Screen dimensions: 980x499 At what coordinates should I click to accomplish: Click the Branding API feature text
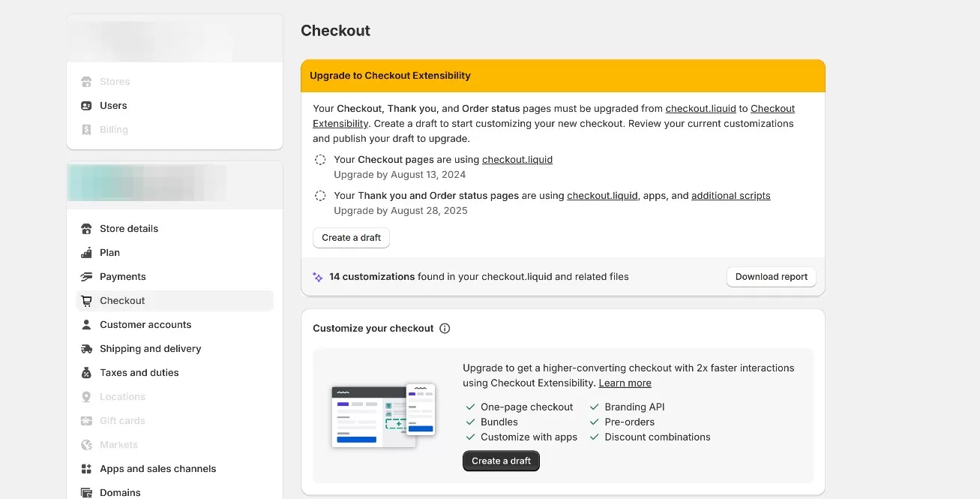(634, 407)
